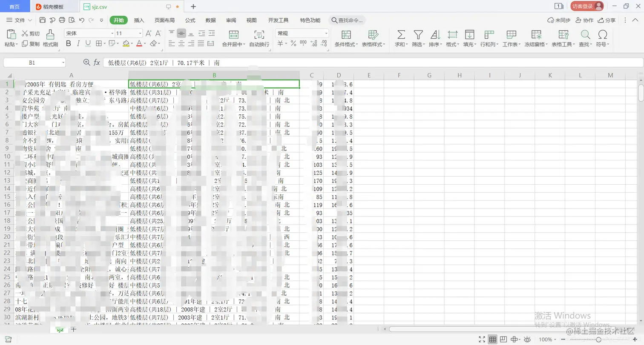
Task: Switch to normal grid view in status bar
Action: [493, 339]
